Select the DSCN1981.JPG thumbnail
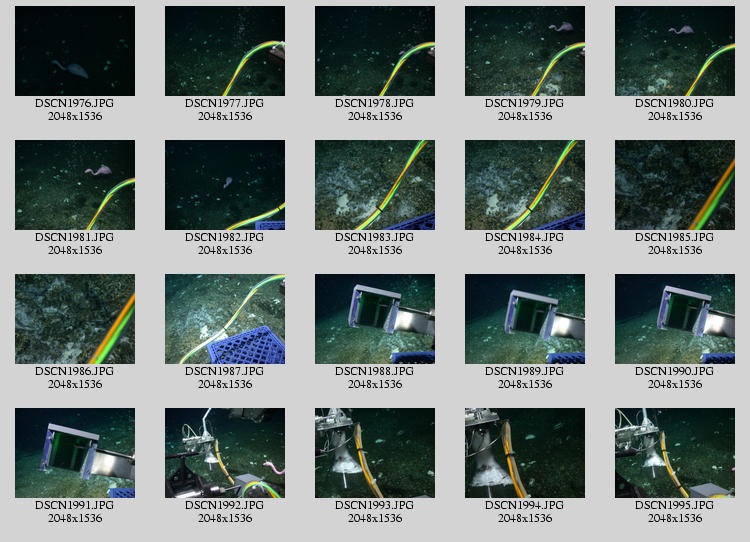This screenshot has height=542, width=750. click(75, 185)
